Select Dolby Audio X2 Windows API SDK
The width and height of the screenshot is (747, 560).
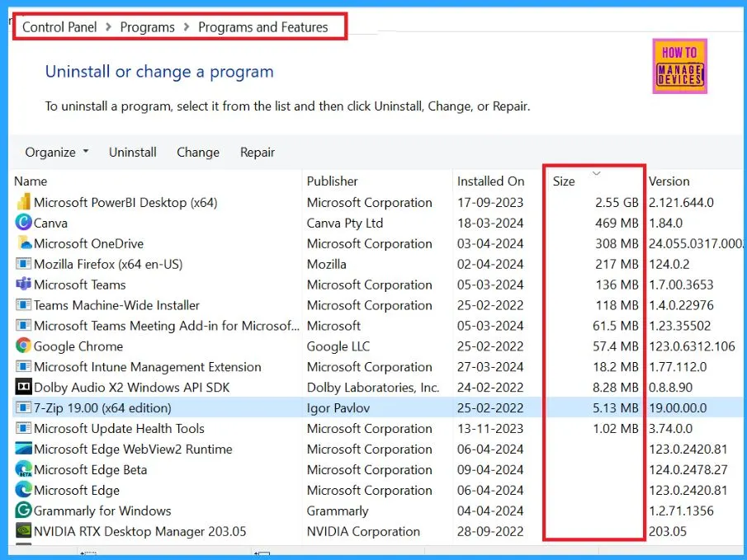pyautogui.click(x=132, y=387)
